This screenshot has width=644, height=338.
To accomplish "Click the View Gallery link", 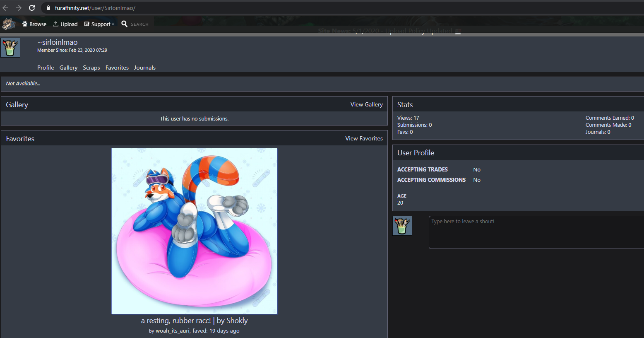I will 367,104.
